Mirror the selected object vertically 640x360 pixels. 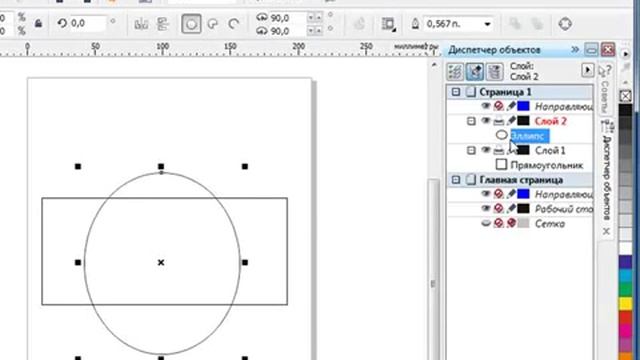pos(163,24)
